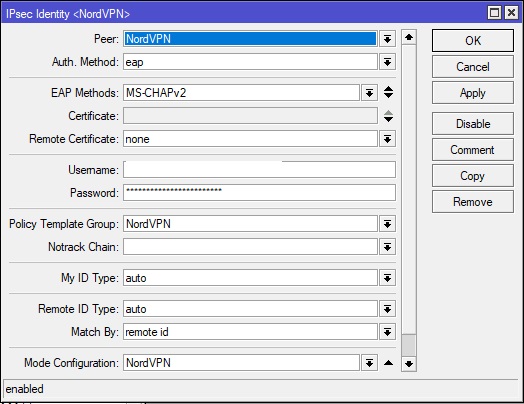
Task: Click the Apply button
Action: 473,93
